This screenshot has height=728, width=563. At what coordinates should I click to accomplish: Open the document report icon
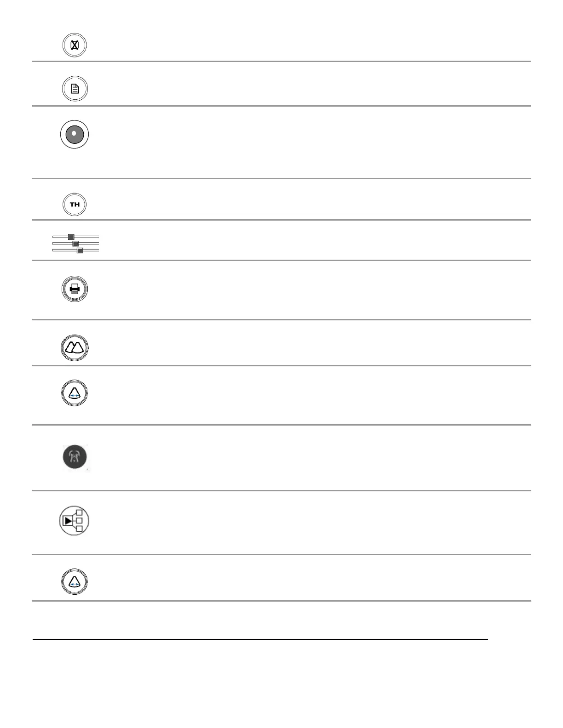click(75, 89)
